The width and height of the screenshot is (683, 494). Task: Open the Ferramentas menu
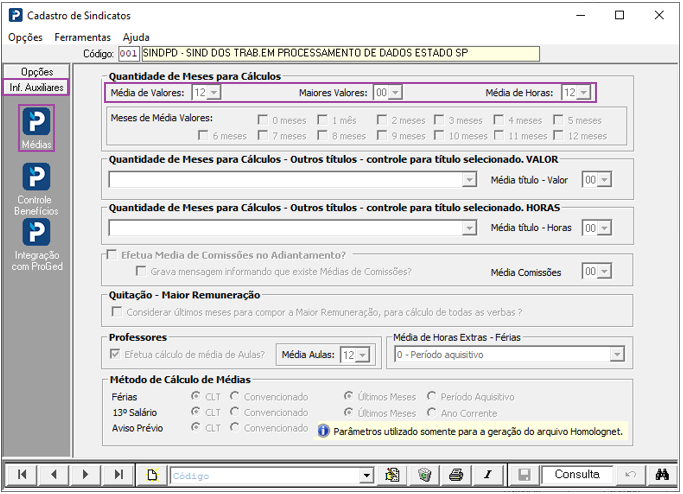[82, 37]
